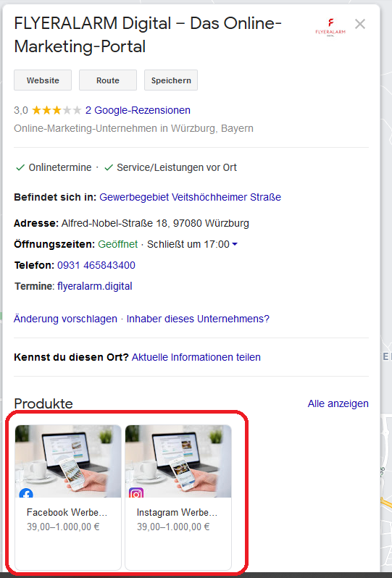Viewport: 392px width, 578px height.
Task: Open the Instagram Werbe... product thumbnail
Action: 178,461
